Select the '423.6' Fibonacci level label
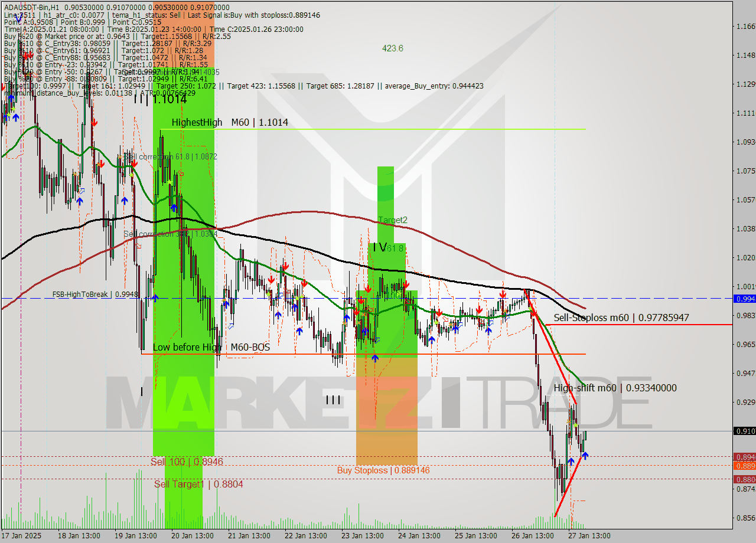The image size is (756, 543). (393, 48)
